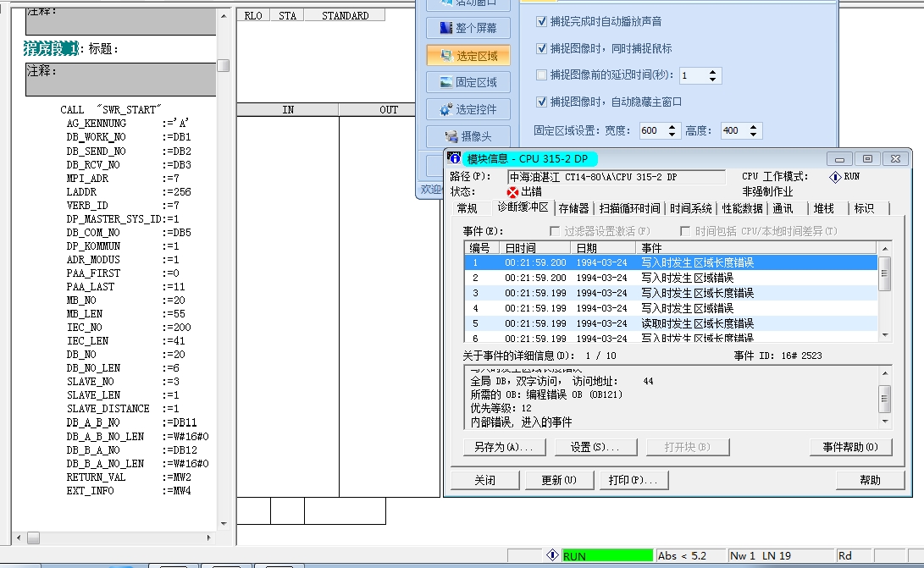Click the event details scrollbar down arrow
This screenshot has width=924, height=568.
click(884, 422)
